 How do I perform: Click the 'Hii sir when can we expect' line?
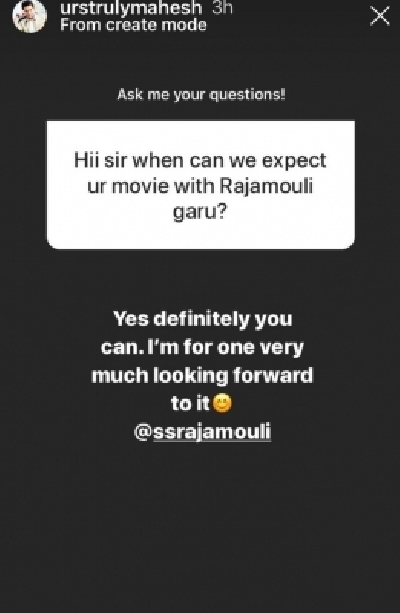click(200, 161)
